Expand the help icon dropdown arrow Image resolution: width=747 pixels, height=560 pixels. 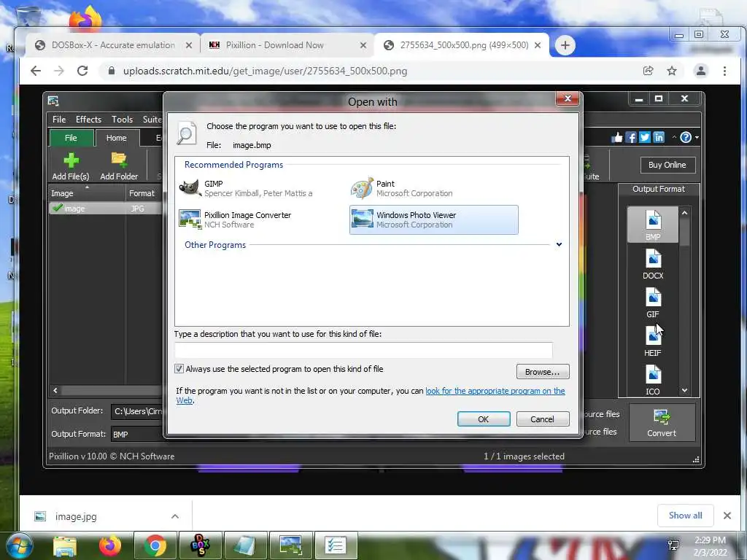pyautogui.click(x=697, y=138)
